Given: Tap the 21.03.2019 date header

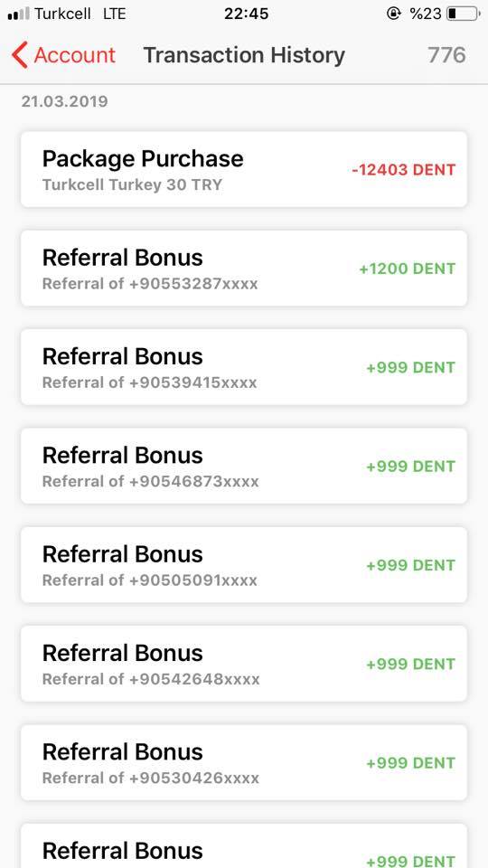Looking at the screenshot, I should (x=65, y=101).
